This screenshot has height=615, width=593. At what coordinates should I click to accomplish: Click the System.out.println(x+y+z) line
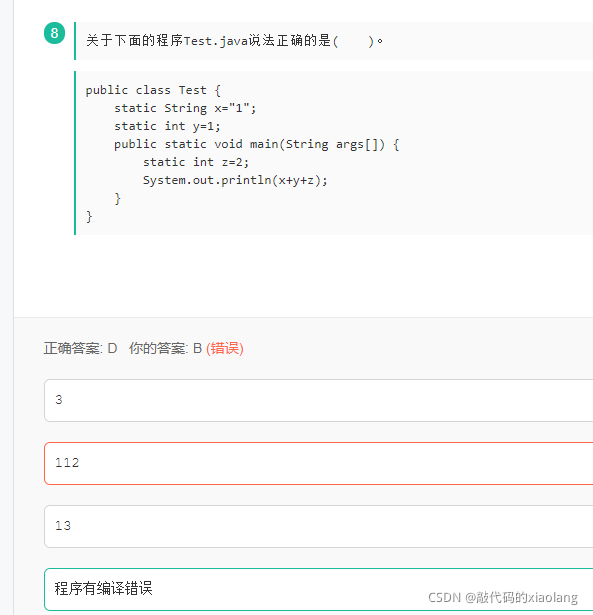pos(235,180)
